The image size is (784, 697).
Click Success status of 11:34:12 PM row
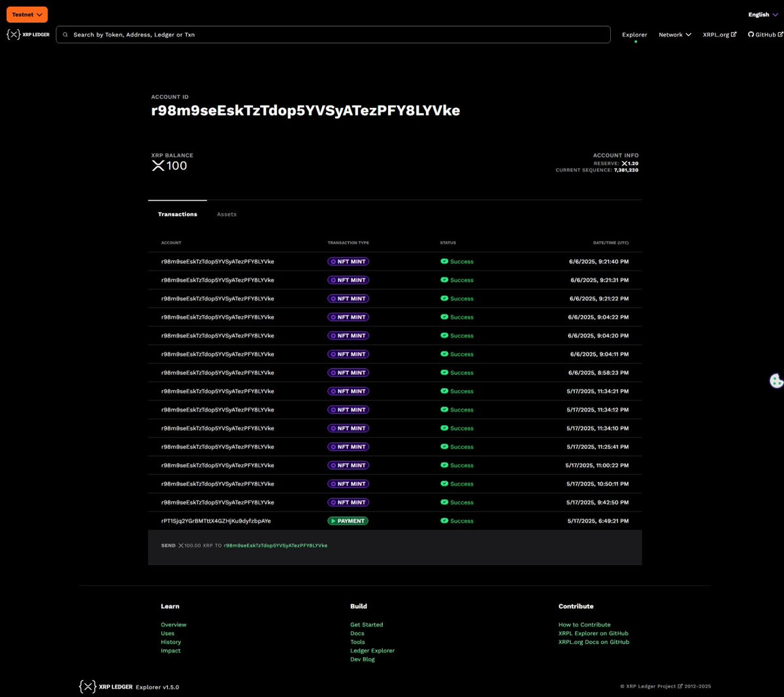click(x=457, y=410)
